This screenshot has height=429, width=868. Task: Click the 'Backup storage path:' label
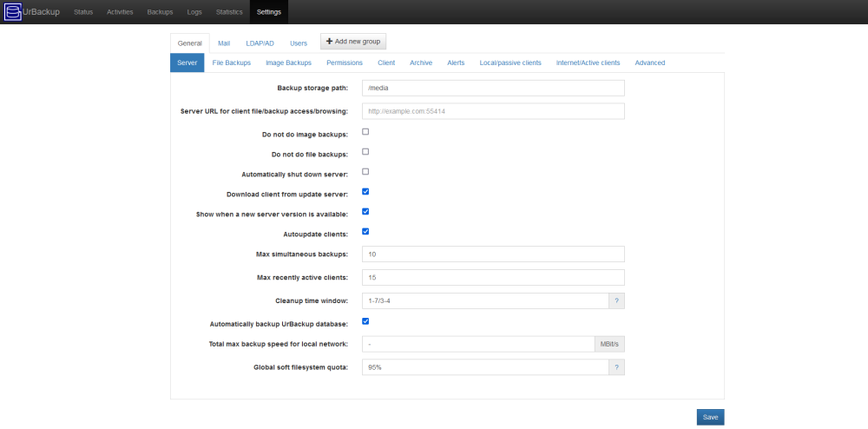click(312, 88)
